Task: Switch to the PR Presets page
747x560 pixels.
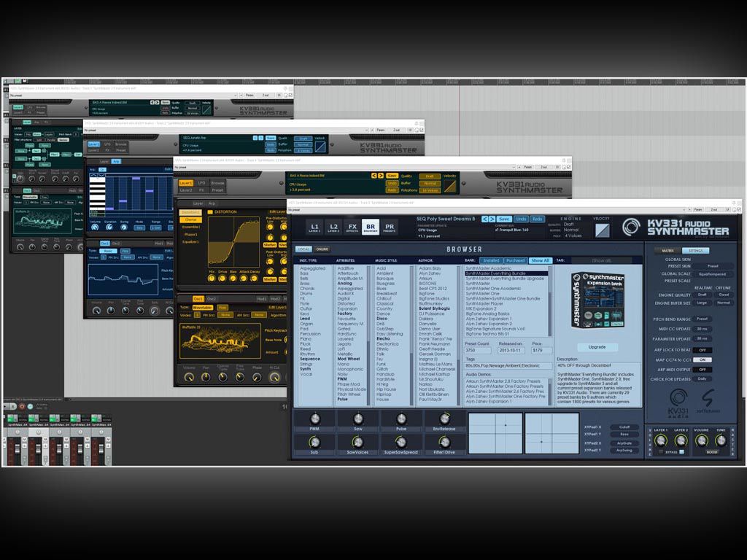Action: point(390,227)
